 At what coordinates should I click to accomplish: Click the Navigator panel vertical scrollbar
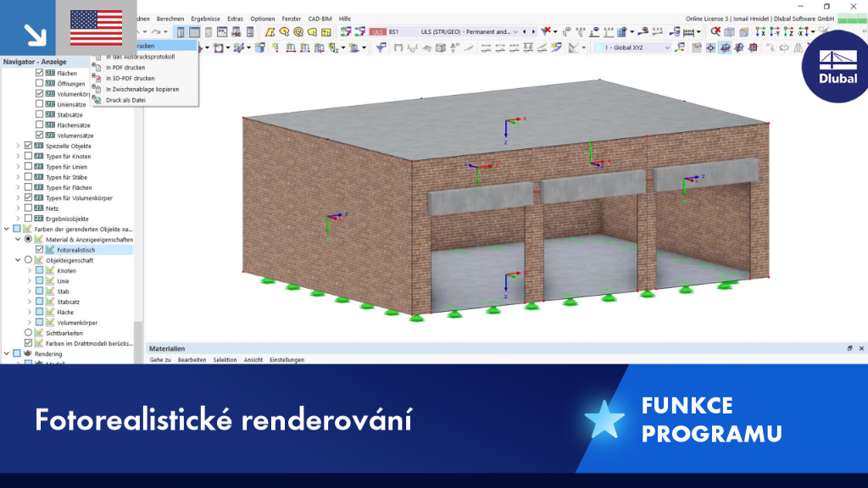click(x=138, y=216)
